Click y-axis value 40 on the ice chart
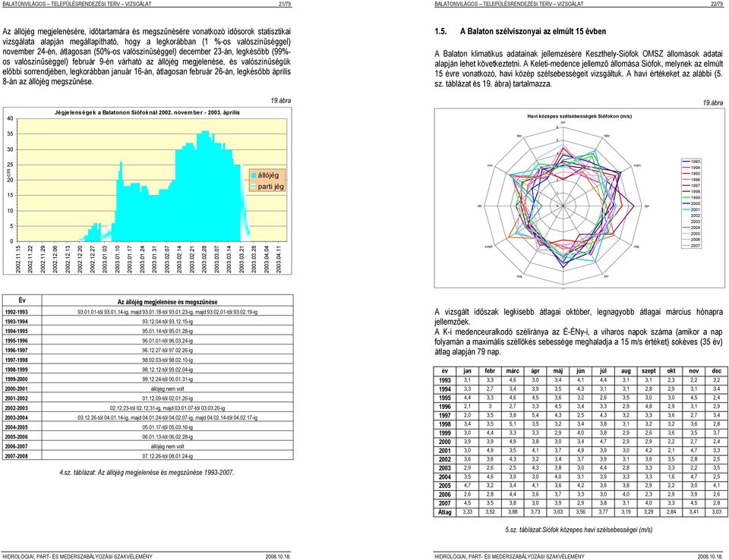The image size is (729, 560). pyautogui.click(x=10, y=118)
